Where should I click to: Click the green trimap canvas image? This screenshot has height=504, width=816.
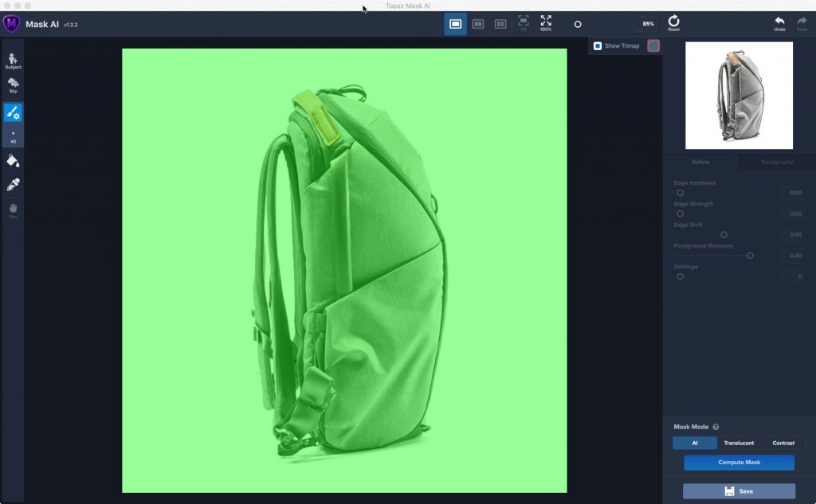[x=344, y=271]
